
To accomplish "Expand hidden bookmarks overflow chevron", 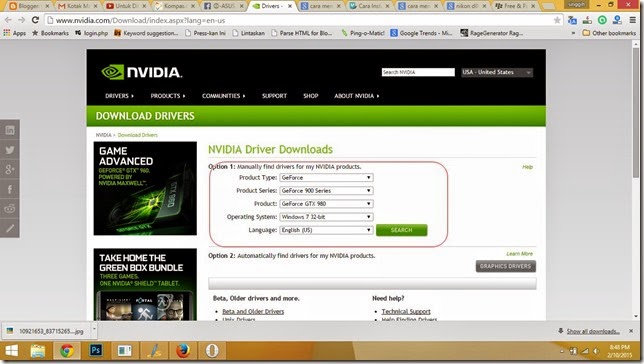I will 573,33.
